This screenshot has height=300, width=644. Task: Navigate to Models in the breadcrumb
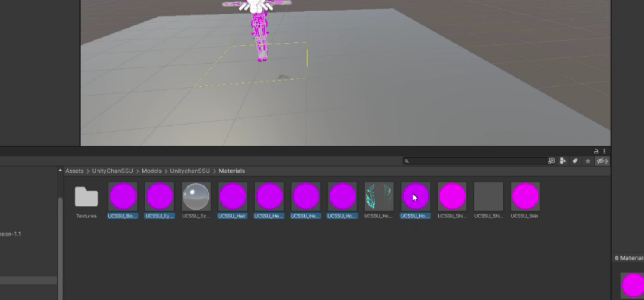[x=151, y=171]
